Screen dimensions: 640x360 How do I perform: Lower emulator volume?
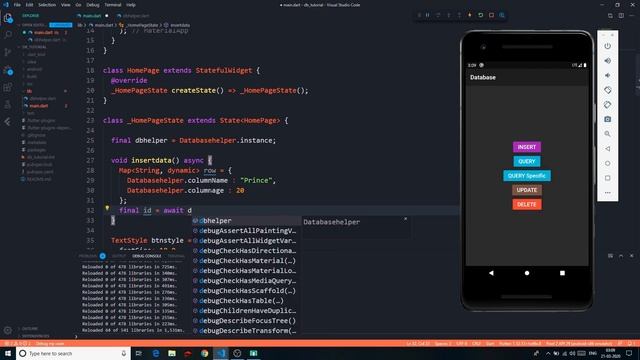click(x=608, y=76)
